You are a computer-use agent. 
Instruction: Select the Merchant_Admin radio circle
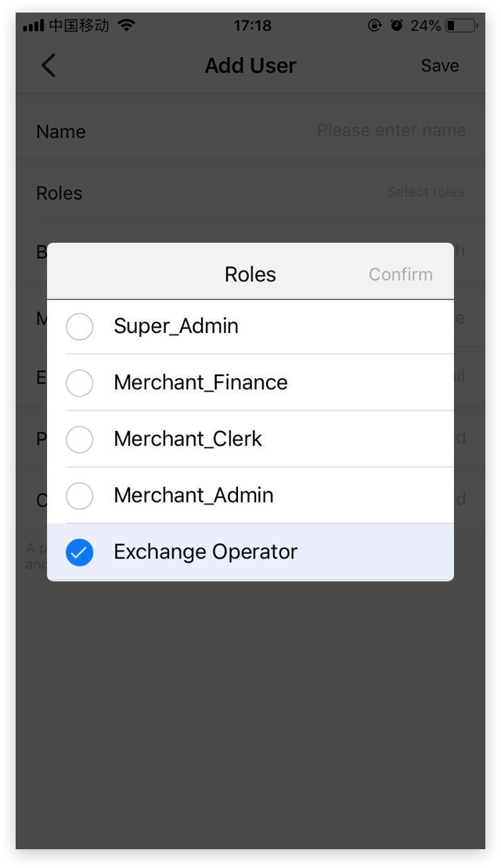coord(80,496)
